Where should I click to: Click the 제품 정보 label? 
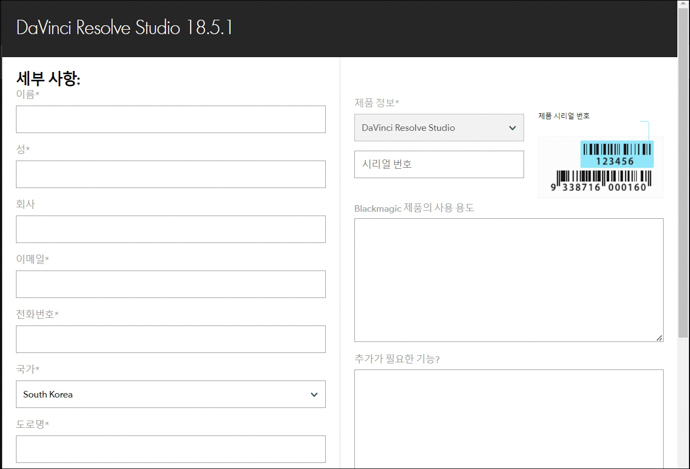(376, 103)
